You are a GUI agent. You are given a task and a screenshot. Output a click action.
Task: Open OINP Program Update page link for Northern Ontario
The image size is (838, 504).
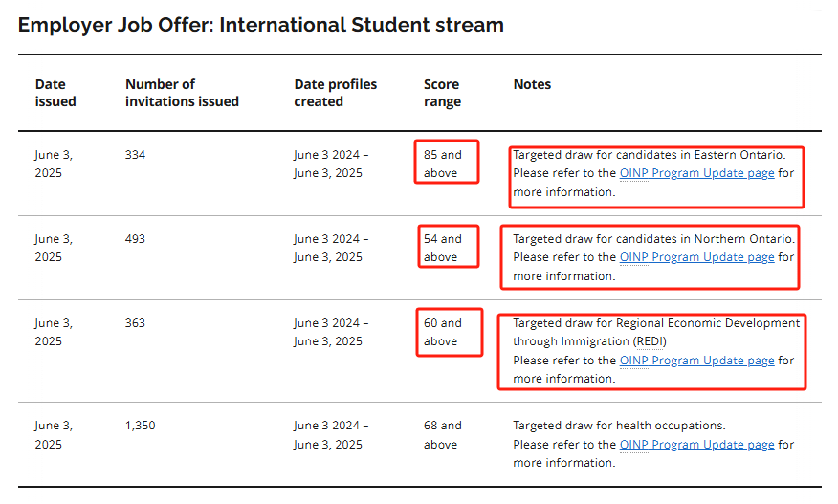click(x=696, y=257)
